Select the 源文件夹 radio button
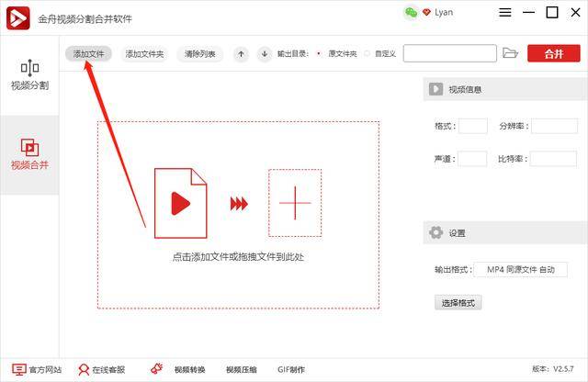Viewport: 588px width, 382px height. pyautogui.click(x=319, y=53)
